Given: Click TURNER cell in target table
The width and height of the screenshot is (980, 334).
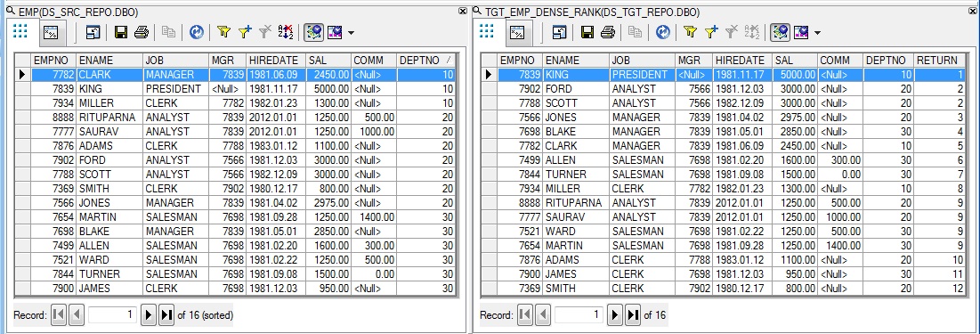Looking at the screenshot, I should pos(576,174).
